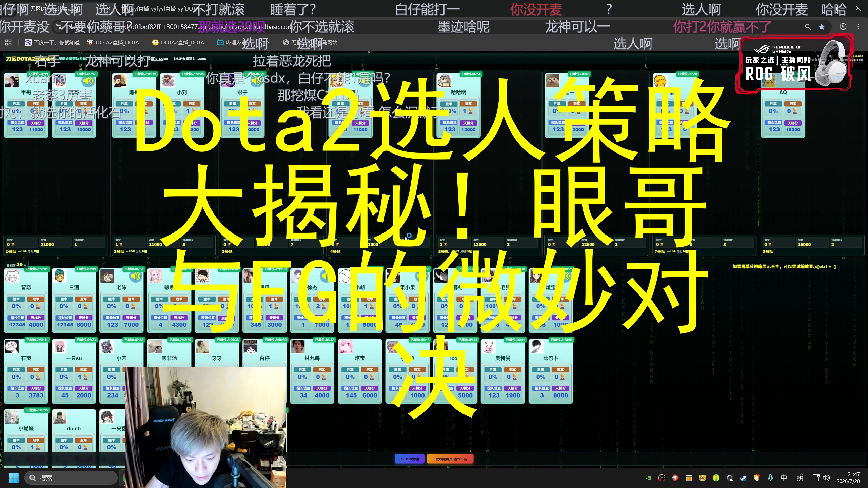Select the player name 顾非池

pyautogui.click(x=169, y=358)
